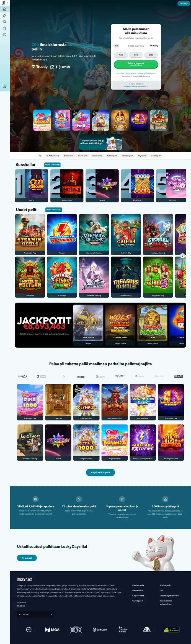Open search from the sidebar magnifier icon
191x644 pixels.
[4, 22]
